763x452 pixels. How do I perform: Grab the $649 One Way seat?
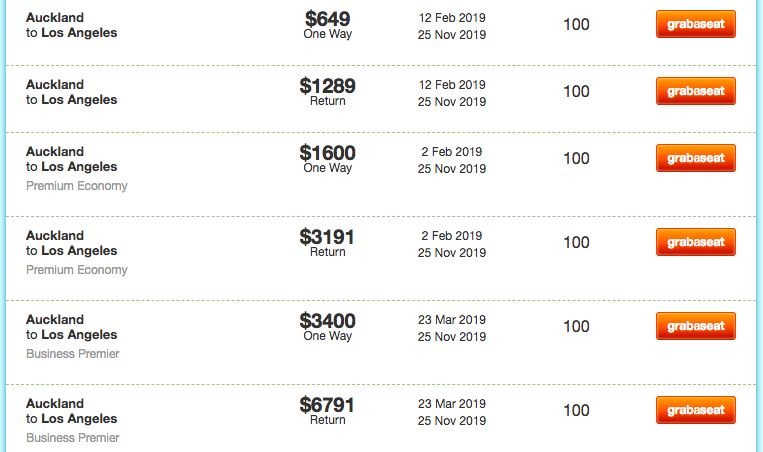[x=695, y=24]
